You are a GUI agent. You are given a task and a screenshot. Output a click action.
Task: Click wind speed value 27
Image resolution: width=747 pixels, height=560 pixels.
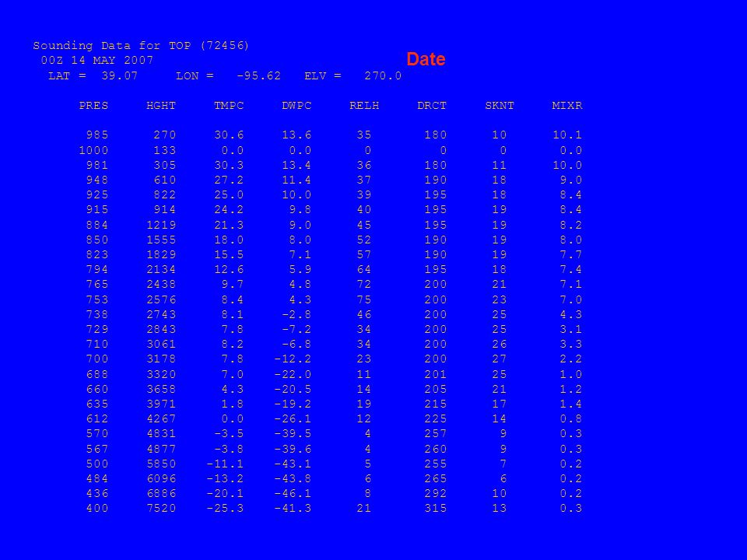500,359
